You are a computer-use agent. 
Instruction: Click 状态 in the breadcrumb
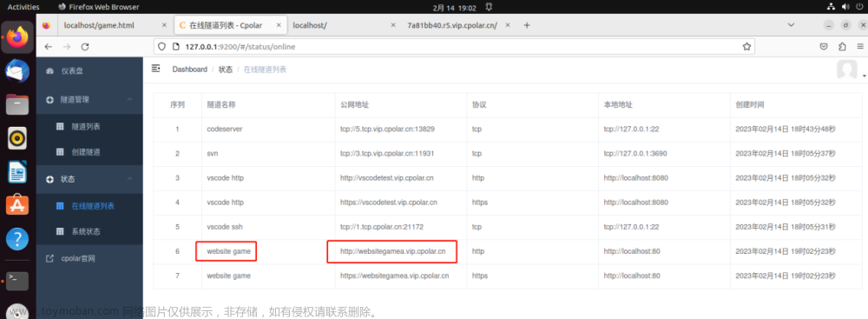[226, 70]
